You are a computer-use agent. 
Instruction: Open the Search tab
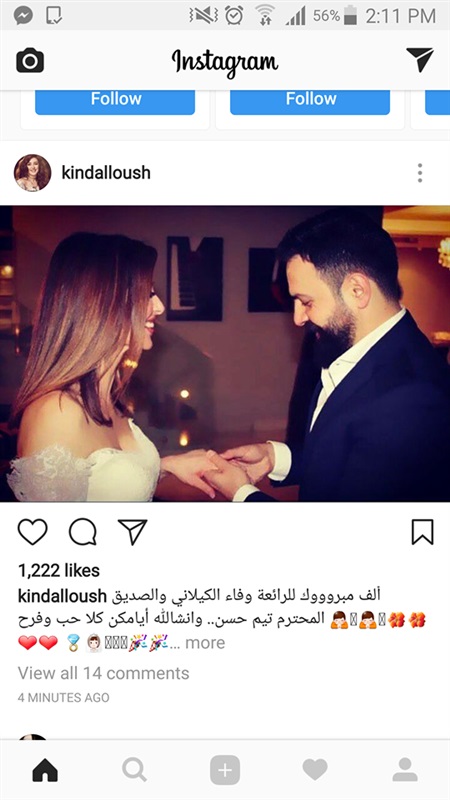point(135,770)
